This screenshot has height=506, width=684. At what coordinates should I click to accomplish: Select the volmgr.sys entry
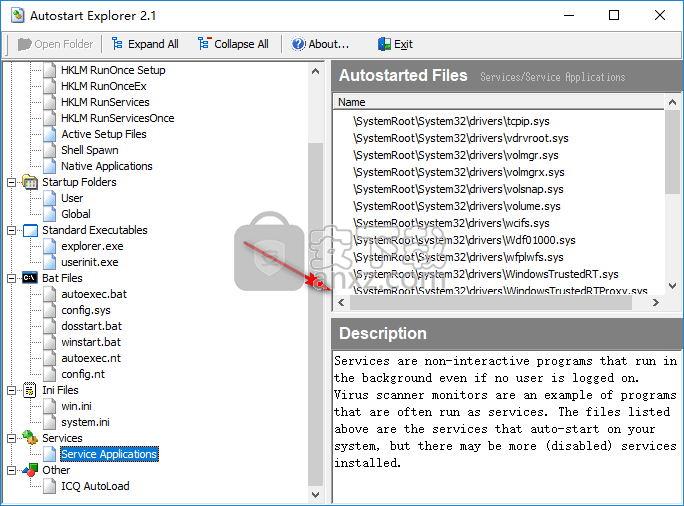click(455, 155)
